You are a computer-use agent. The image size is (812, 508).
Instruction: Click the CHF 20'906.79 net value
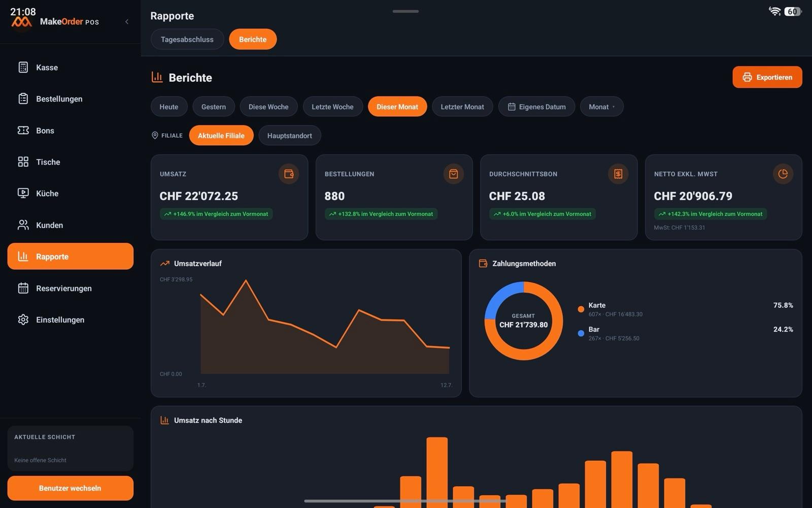693,196
